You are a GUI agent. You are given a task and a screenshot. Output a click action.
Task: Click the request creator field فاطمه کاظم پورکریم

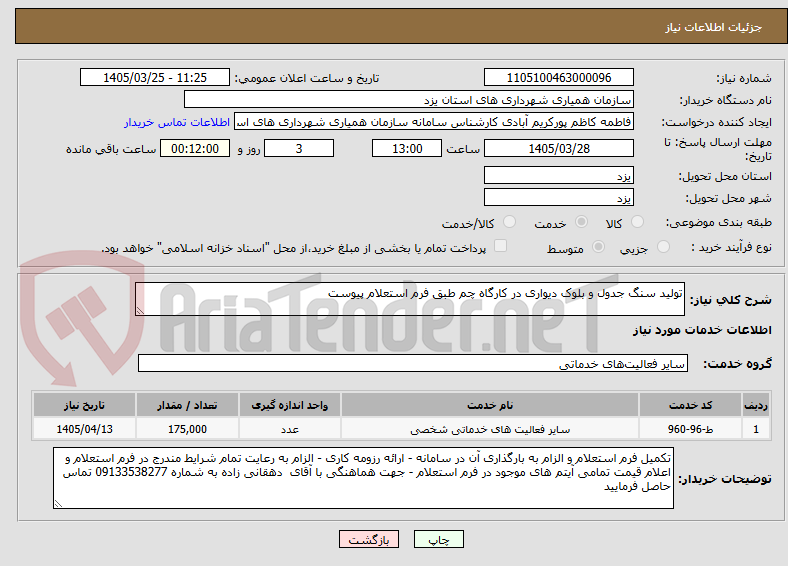click(434, 122)
